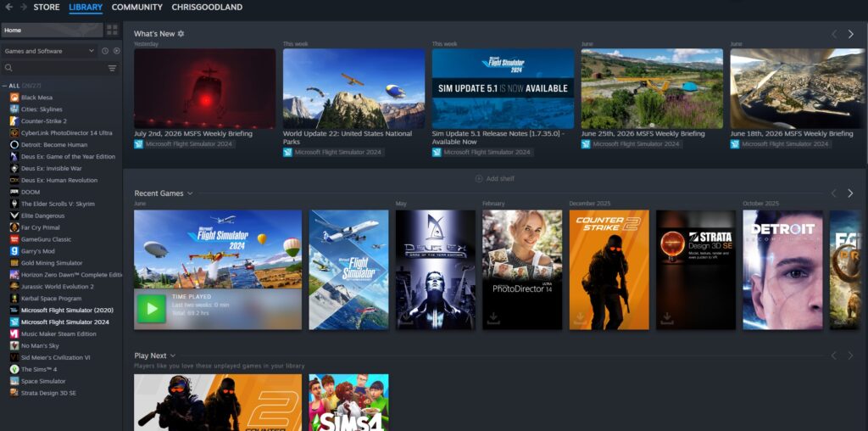Expand the Play Next shelf dropdown
This screenshot has width=868, height=431.
(173, 355)
